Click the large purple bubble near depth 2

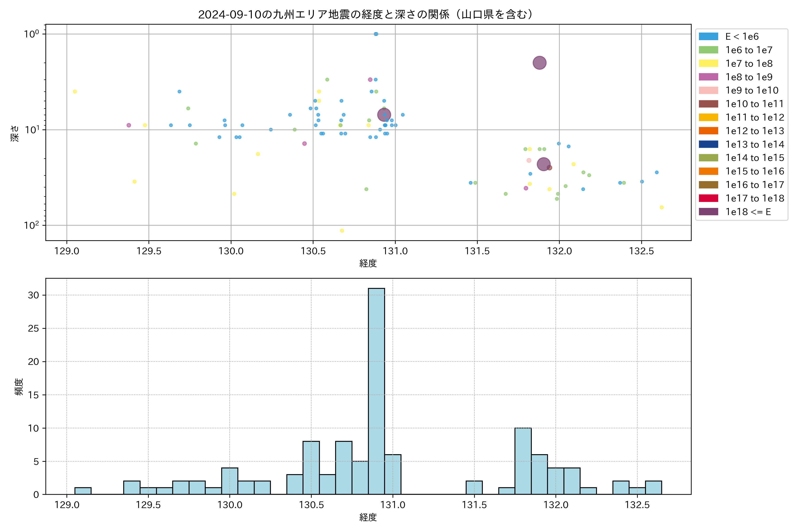click(540, 63)
